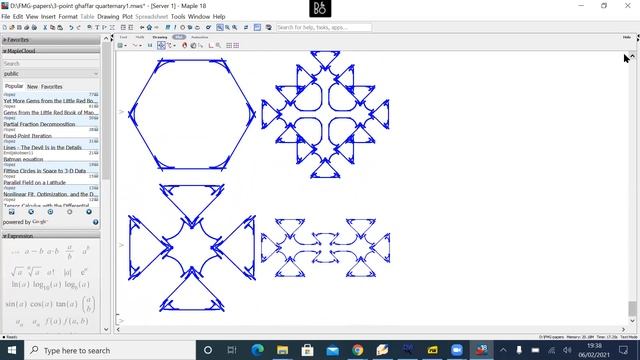640x360 pixels.
Task: Click the Save worksheet toolbar icon
Action: (19, 27)
